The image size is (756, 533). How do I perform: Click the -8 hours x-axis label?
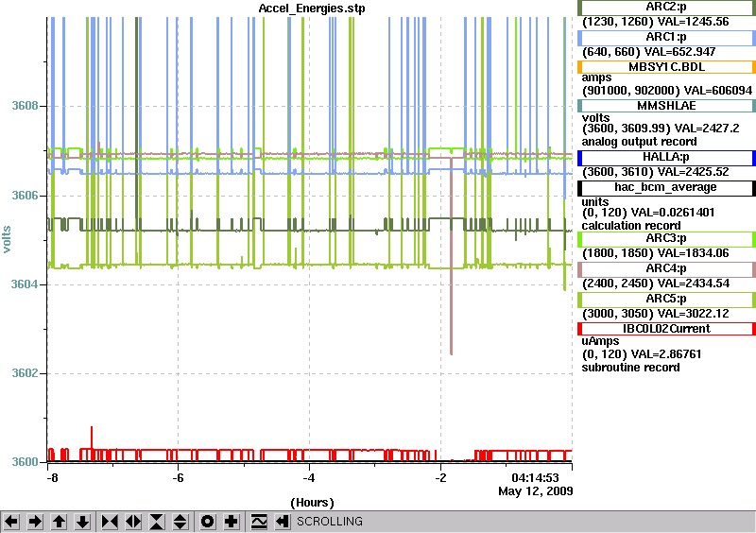(52, 478)
